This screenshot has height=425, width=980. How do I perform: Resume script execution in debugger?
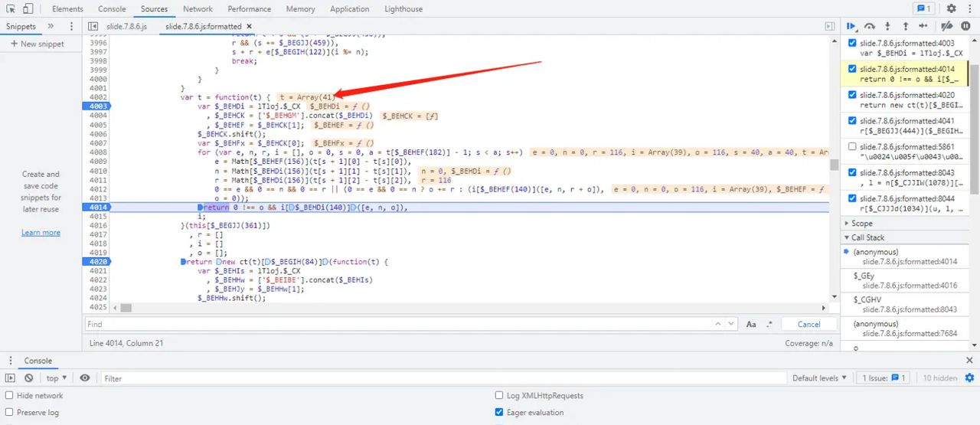point(851,26)
